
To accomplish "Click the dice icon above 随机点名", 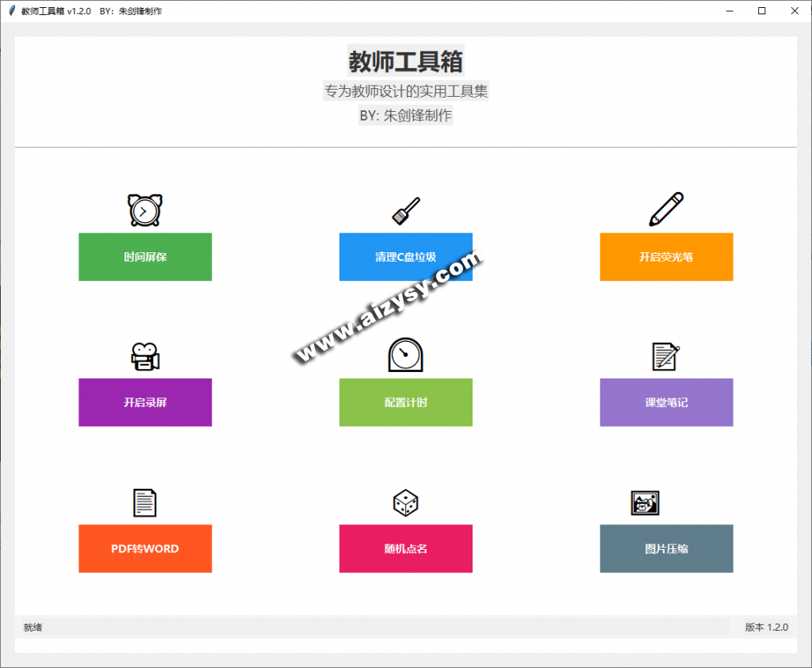I will click(x=405, y=503).
